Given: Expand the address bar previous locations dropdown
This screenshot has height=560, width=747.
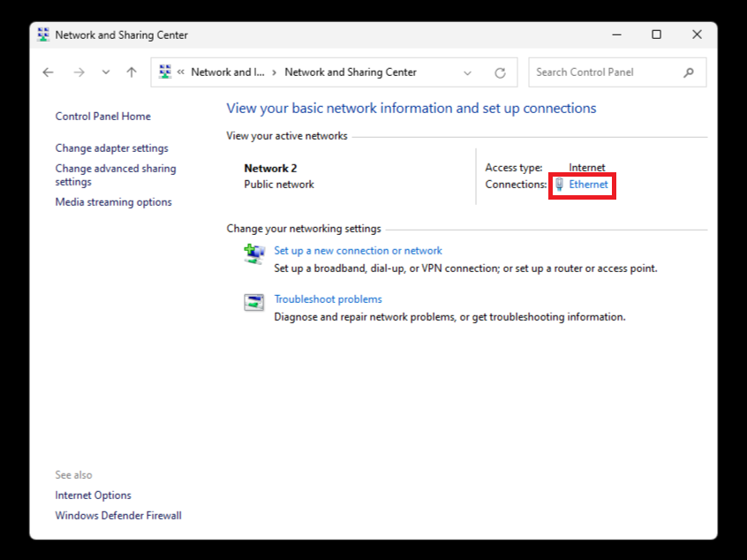Looking at the screenshot, I should 468,72.
